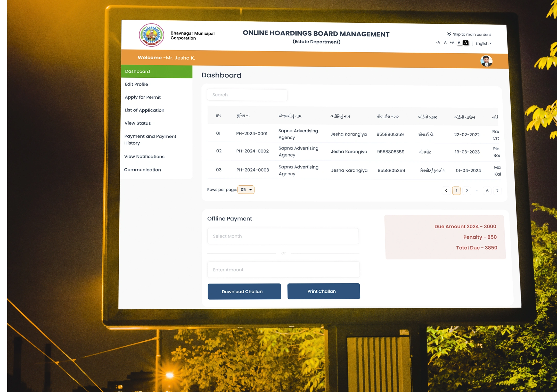Switch to dark contrast A theme

tap(466, 43)
